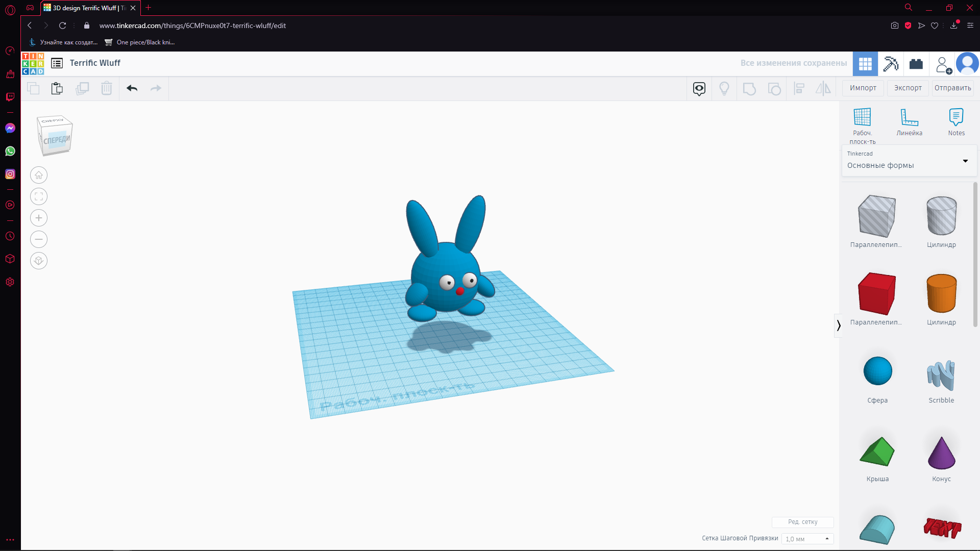Click the Экспорт button
Image resolution: width=980 pixels, height=551 pixels.
(x=908, y=88)
